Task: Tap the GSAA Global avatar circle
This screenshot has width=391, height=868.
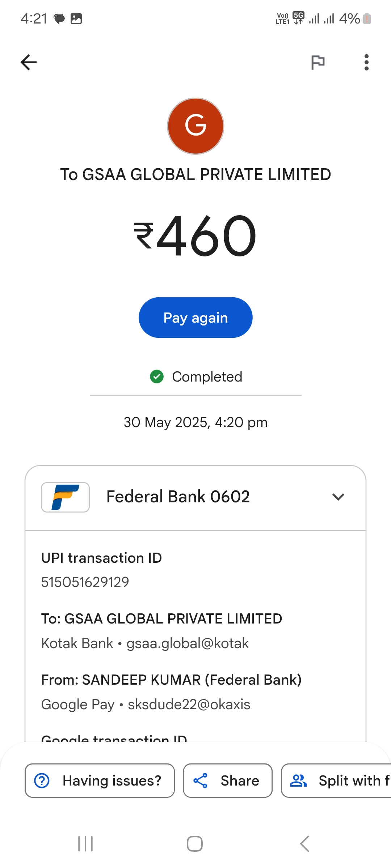Action: click(195, 126)
